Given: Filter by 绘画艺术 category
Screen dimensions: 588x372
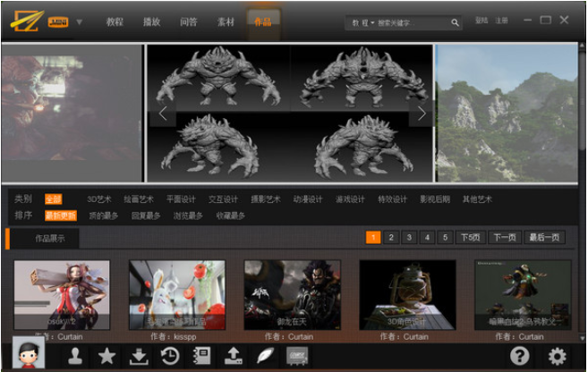Looking at the screenshot, I should click(139, 199).
